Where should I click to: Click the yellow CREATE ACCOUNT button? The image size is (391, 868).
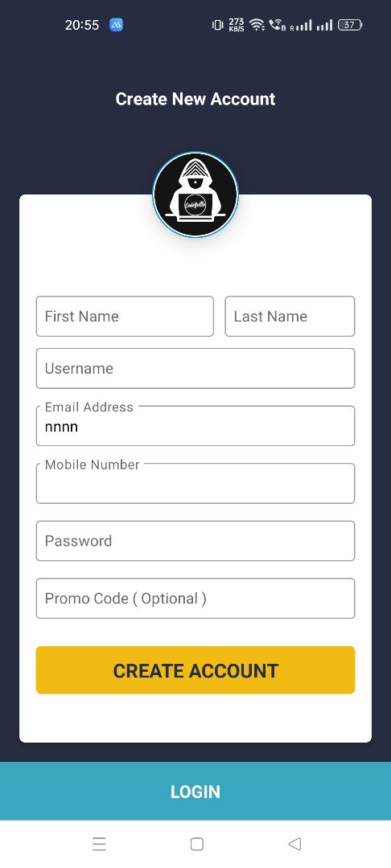pos(195,669)
